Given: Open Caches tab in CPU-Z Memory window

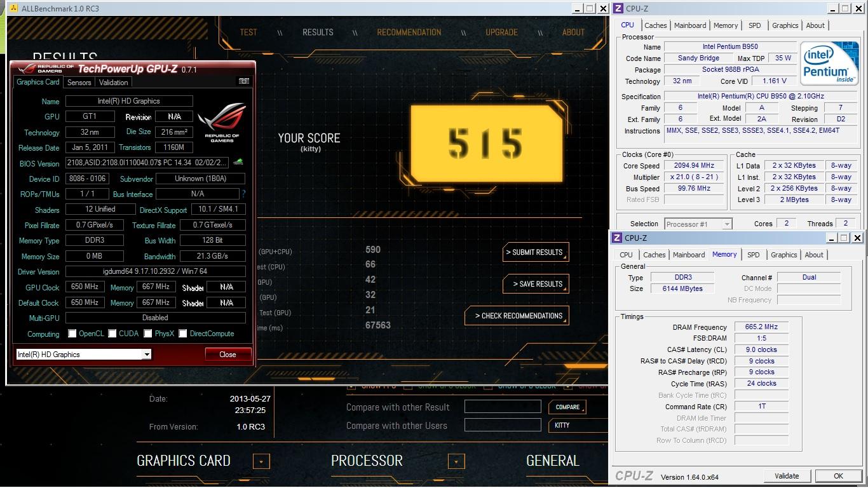Looking at the screenshot, I should click(654, 255).
